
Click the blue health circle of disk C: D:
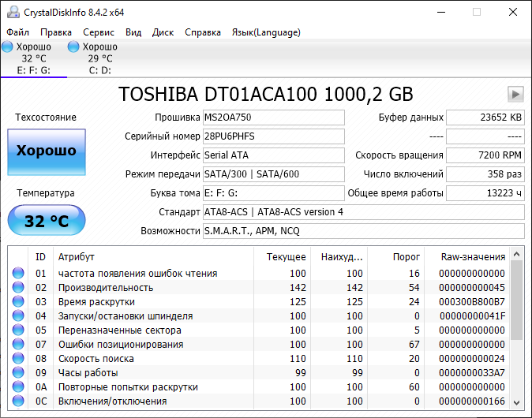[73, 47]
